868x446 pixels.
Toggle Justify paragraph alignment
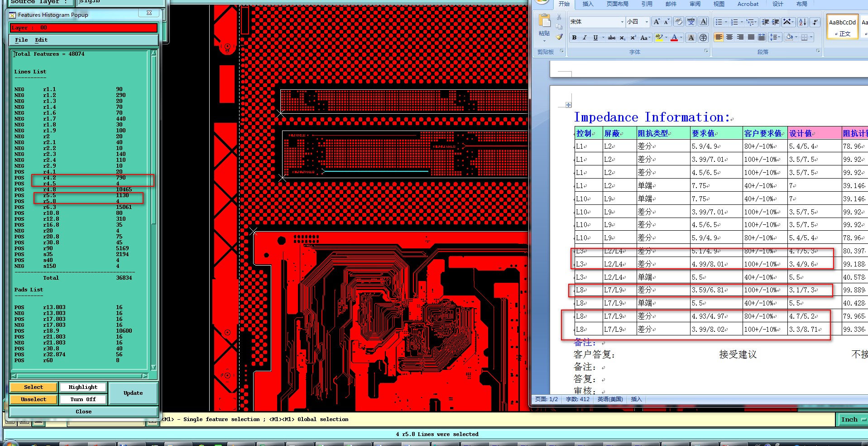[x=751, y=37]
